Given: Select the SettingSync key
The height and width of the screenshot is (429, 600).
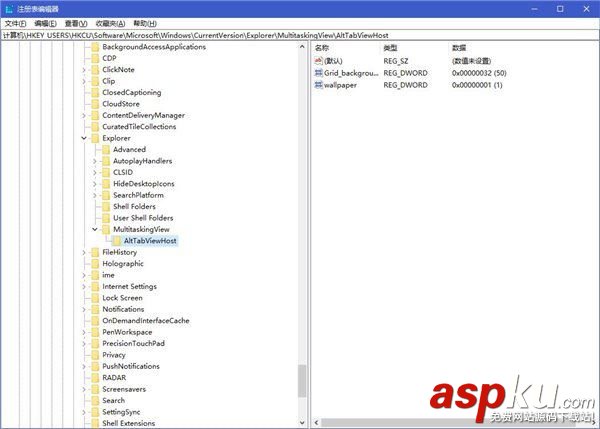Looking at the screenshot, I should 121,412.
